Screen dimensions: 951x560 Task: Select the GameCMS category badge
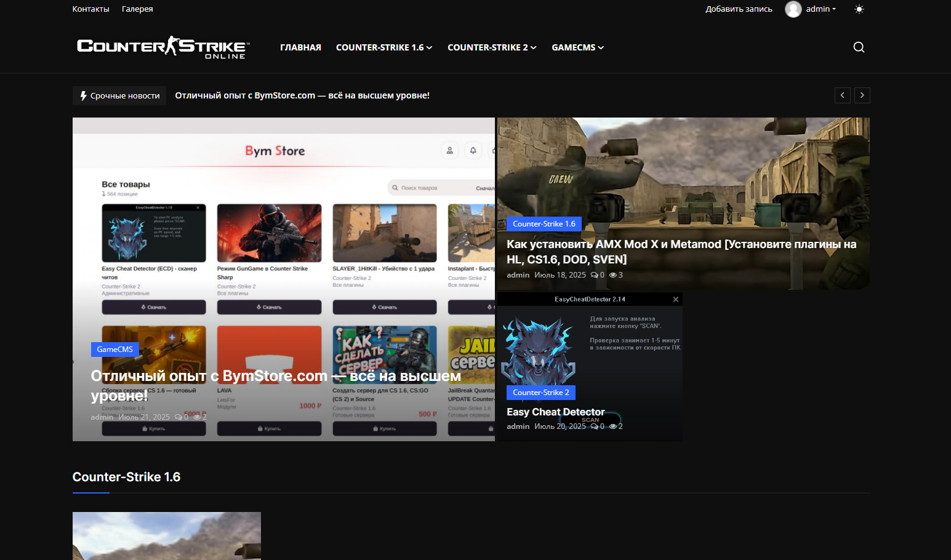click(115, 350)
